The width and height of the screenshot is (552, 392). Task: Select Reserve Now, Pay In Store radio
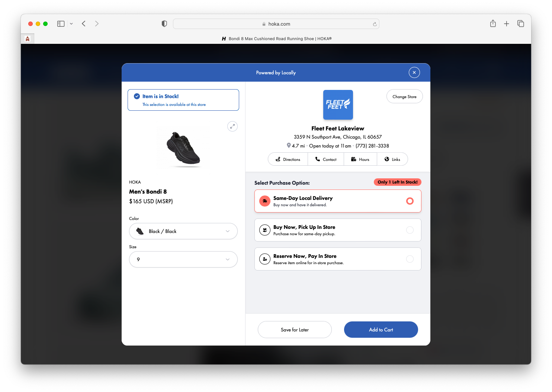pos(410,259)
